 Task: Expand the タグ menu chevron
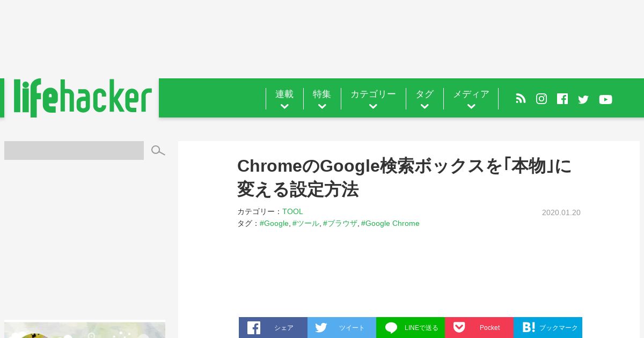[425, 106]
